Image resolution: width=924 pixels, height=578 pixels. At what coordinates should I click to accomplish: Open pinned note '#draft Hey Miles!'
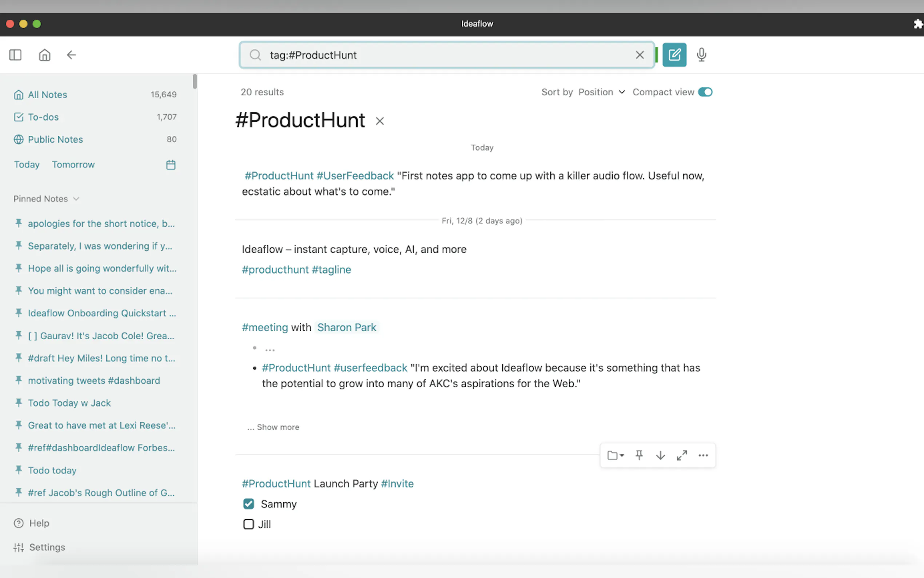coord(101,358)
